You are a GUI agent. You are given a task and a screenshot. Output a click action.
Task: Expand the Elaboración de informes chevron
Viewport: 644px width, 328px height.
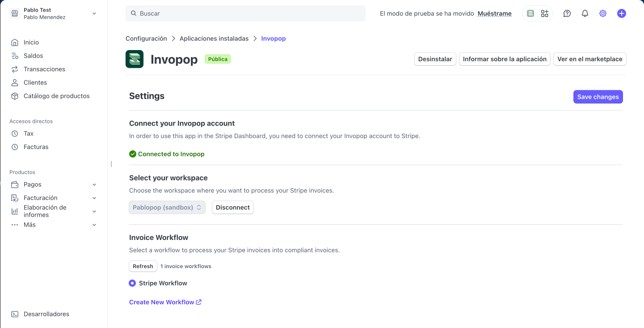coord(94,211)
